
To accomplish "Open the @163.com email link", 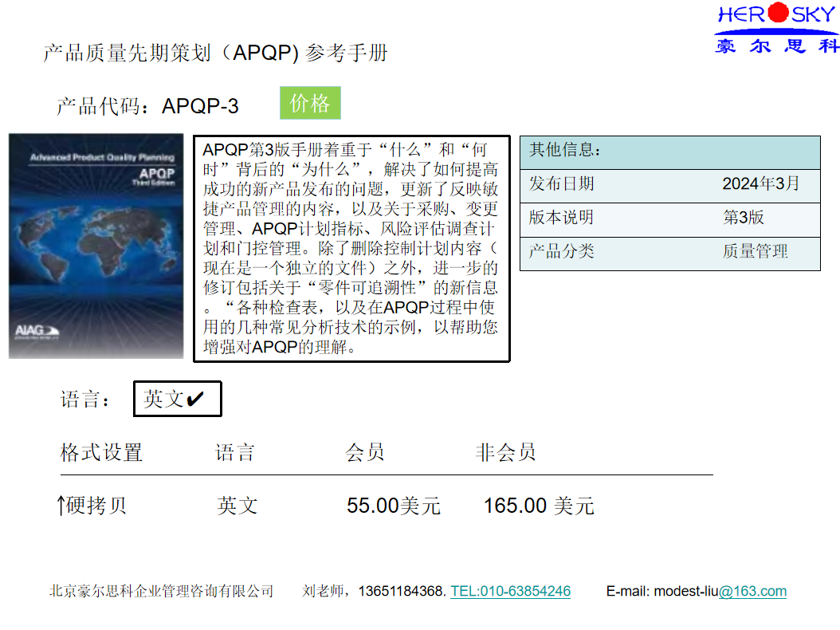I will click(752, 591).
